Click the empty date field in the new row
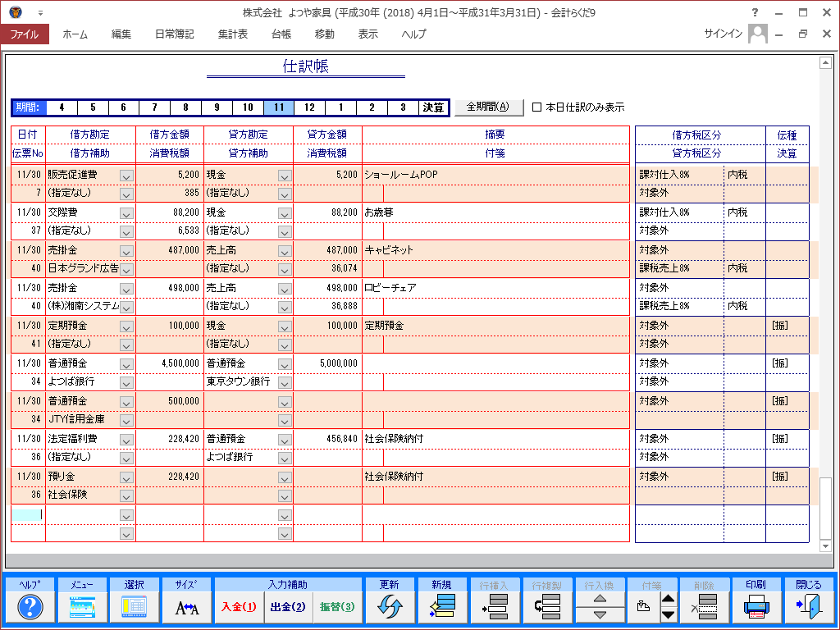This screenshot has height=630, width=840. coord(29,515)
